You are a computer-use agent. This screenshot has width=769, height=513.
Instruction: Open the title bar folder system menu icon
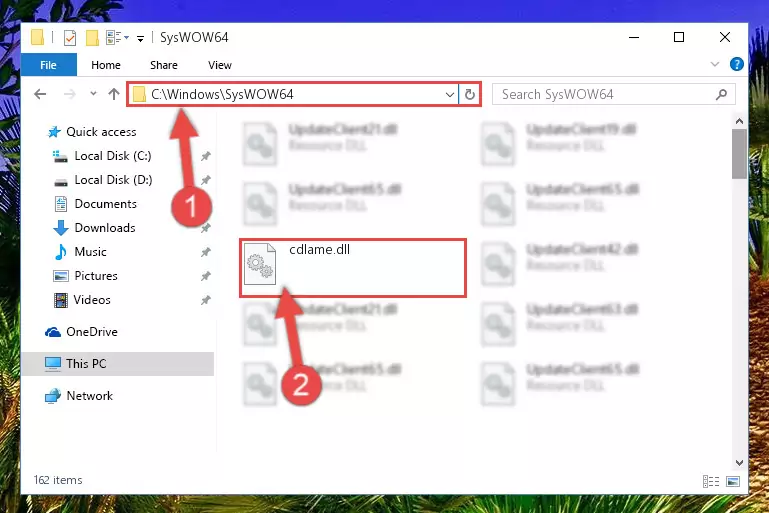tap(37, 37)
